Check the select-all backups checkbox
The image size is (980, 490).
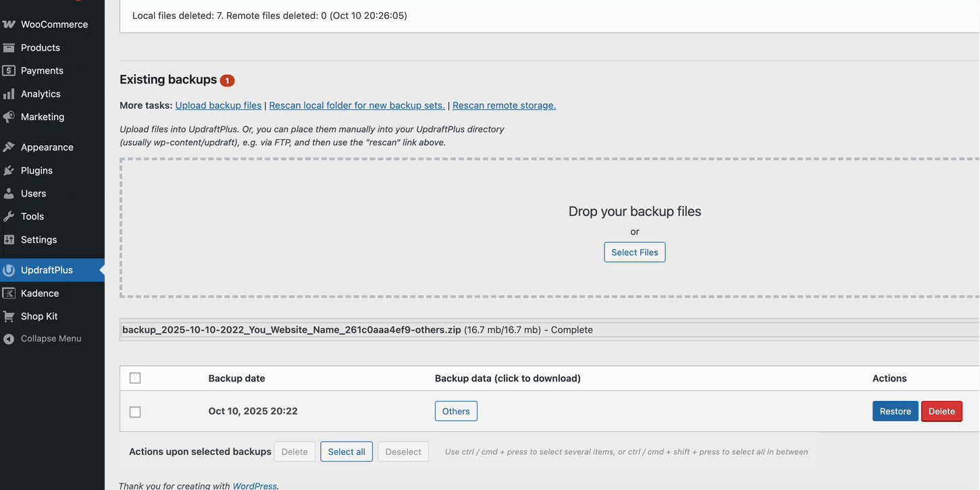point(134,377)
